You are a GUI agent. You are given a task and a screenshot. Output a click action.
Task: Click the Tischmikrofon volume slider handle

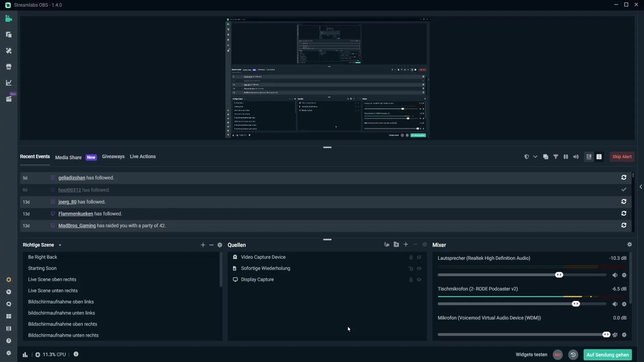coord(576,304)
